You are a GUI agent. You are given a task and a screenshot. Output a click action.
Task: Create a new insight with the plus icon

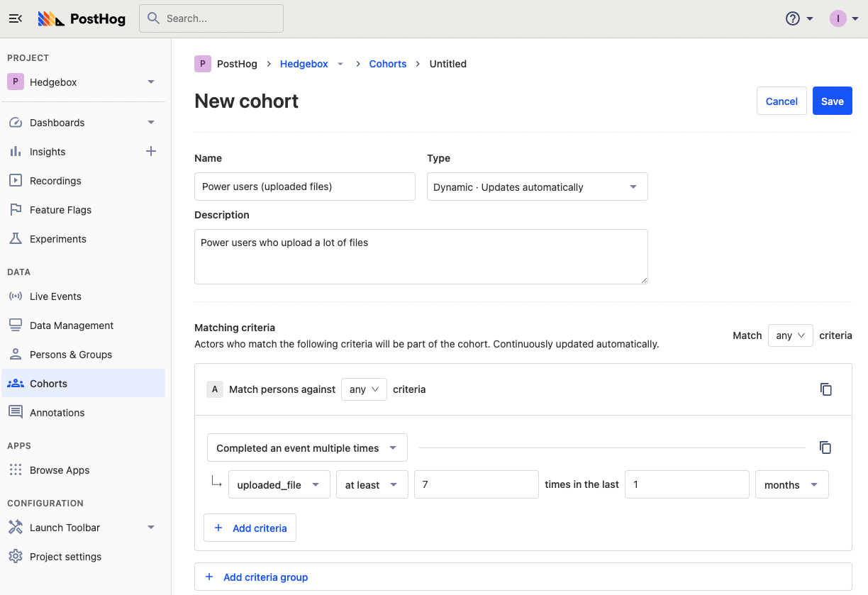pyautogui.click(x=150, y=151)
